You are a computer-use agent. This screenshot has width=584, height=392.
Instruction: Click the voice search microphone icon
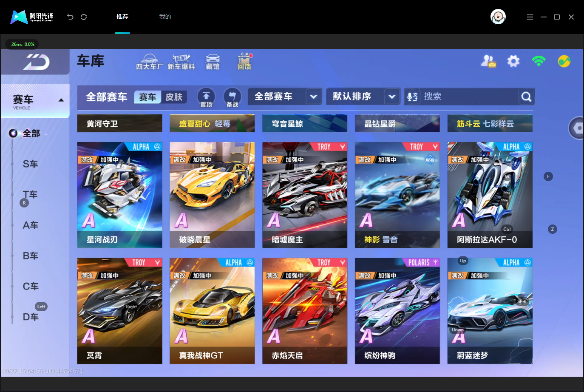412,97
